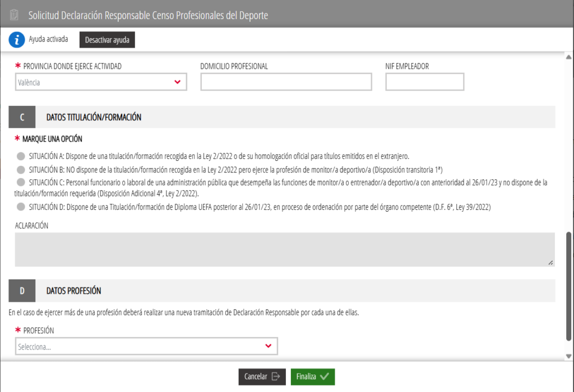Click inside the Aclaración text area
574x392 pixels.
(x=284, y=249)
